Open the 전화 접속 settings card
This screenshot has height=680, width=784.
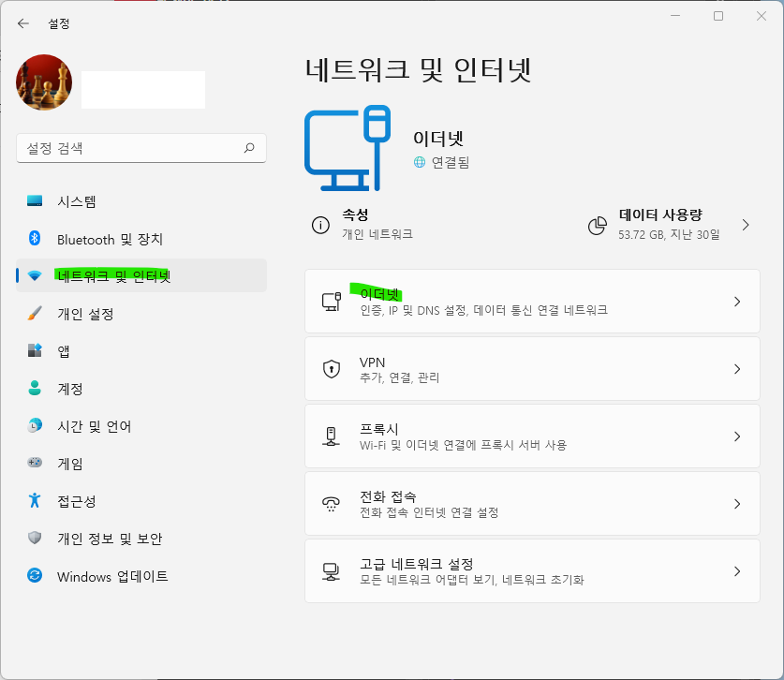[x=532, y=504]
